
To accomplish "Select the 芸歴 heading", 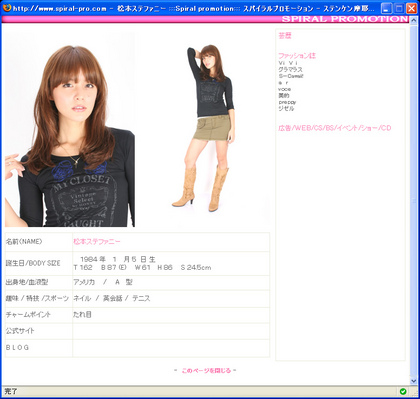I will 285,36.
